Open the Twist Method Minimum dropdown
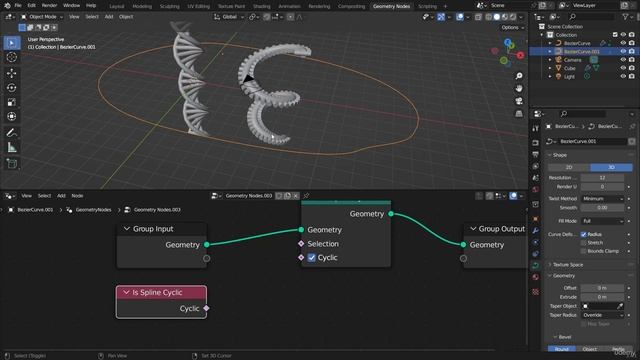The height and width of the screenshot is (360, 640). click(x=602, y=199)
